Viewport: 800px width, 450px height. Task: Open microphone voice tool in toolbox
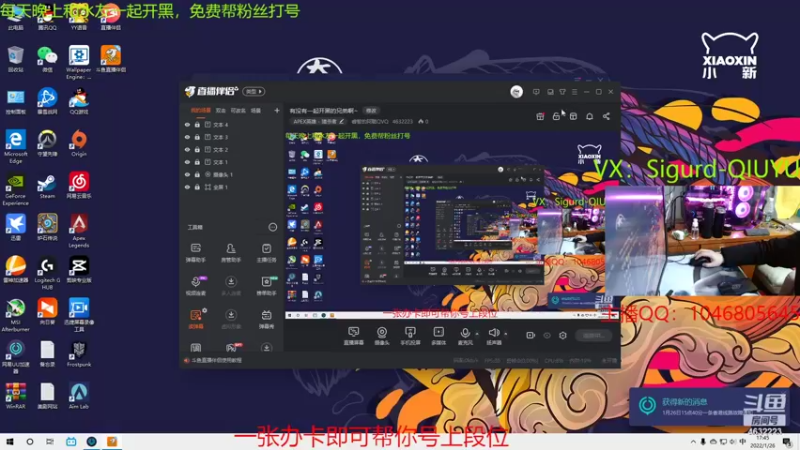(x=195, y=286)
